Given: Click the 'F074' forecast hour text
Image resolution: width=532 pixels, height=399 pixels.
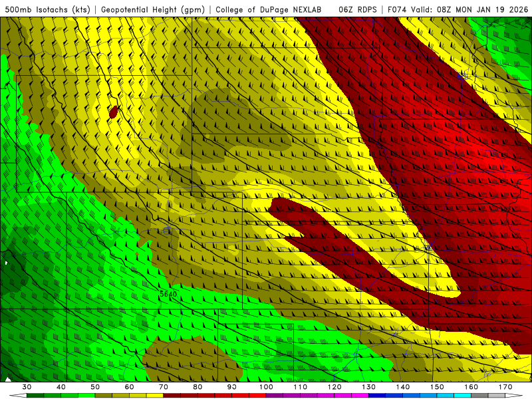Looking at the screenshot, I should click(397, 9).
